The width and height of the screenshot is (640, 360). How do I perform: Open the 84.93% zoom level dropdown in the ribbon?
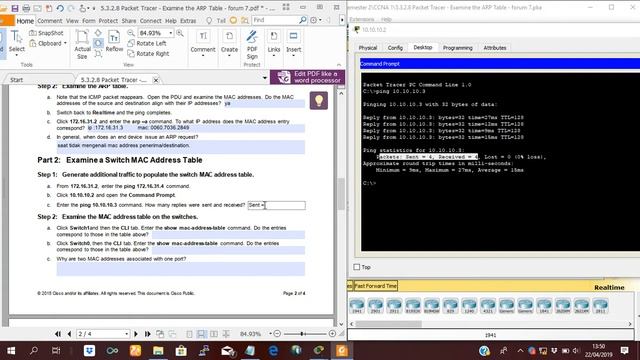pyautogui.click(x=171, y=33)
